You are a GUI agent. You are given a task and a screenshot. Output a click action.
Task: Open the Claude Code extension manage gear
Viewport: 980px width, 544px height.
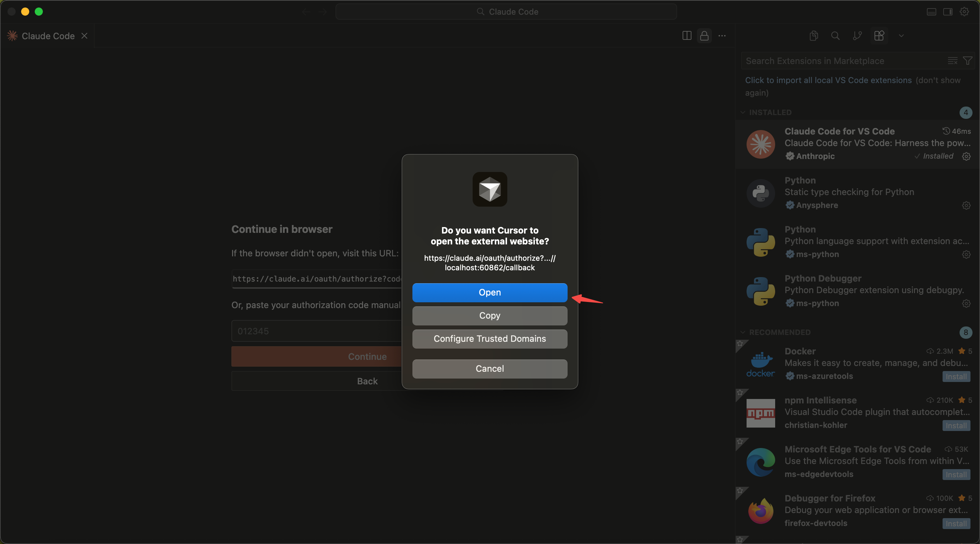[966, 156]
